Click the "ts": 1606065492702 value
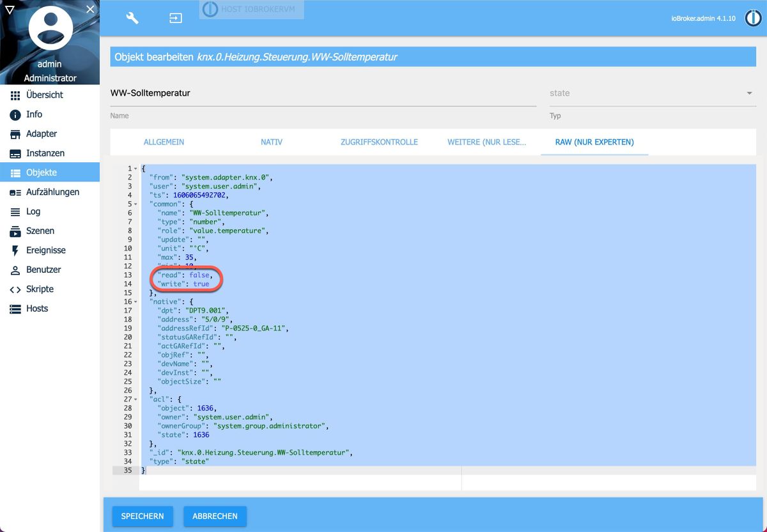Viewport: 767px width, 532px height. 201,195
